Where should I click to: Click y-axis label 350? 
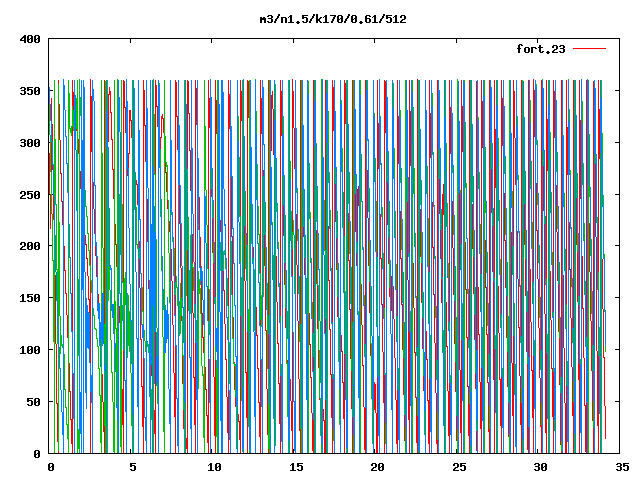click(30, 91)
